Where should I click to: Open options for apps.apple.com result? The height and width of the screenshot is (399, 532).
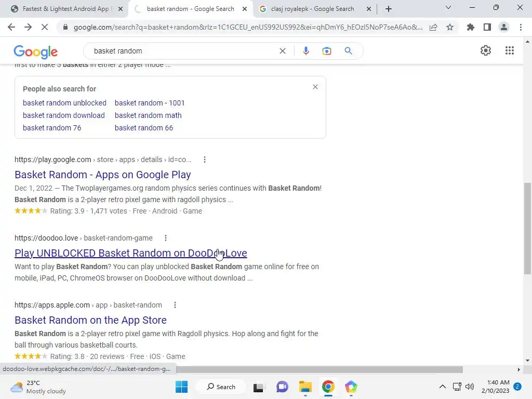(175, 305)
